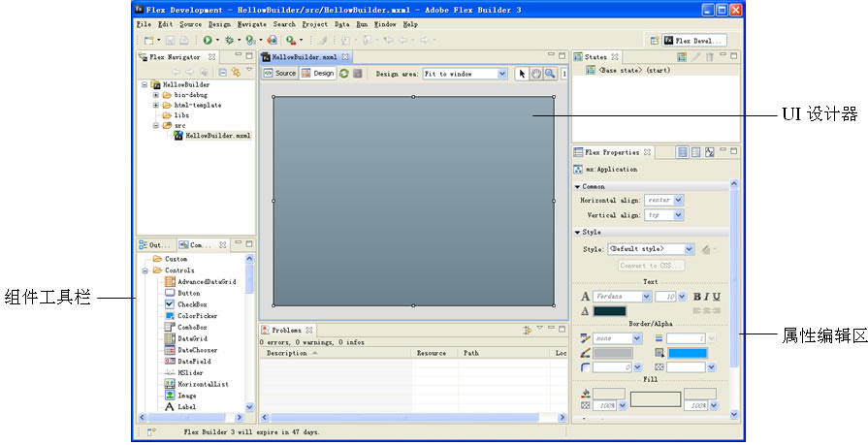
Task: Click the Image component icon
Action: 170,396
